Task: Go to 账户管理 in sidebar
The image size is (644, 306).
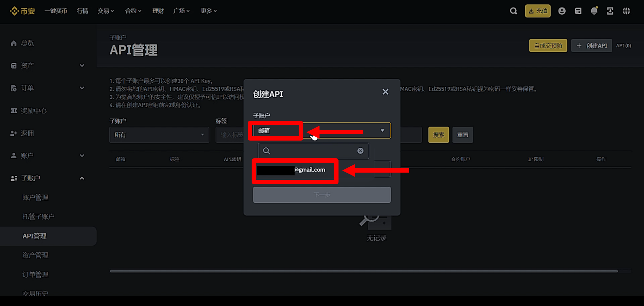Action: (x=36, y=197)
